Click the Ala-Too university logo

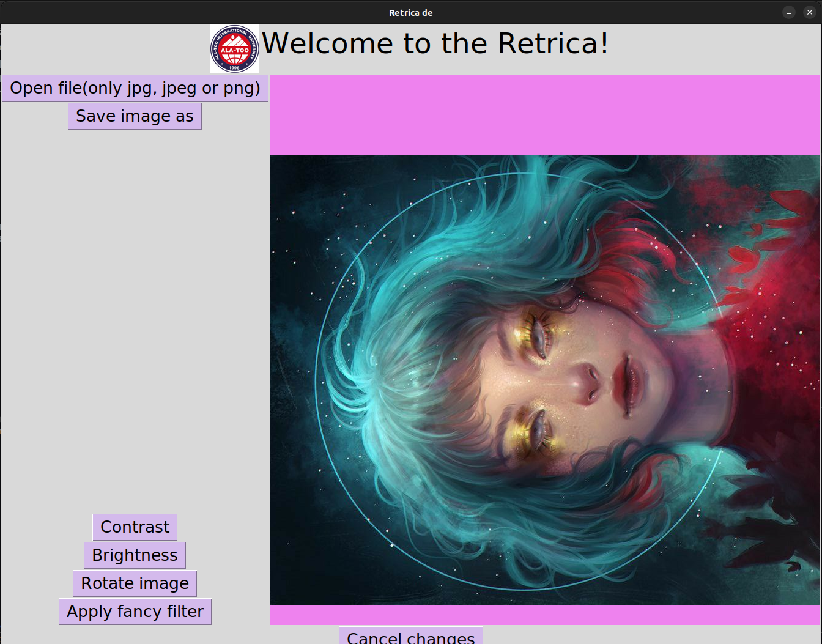(234, 49)
